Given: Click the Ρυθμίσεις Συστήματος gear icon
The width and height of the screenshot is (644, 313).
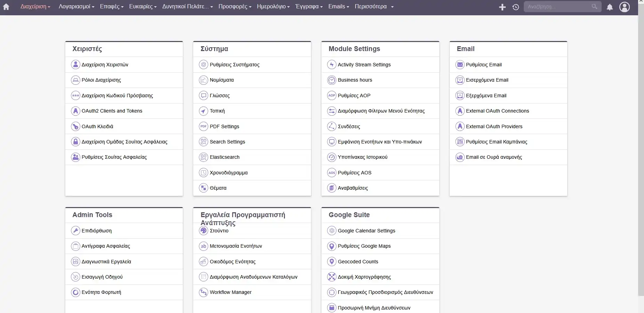Looking at the screenshot, I should coord(203,65).
